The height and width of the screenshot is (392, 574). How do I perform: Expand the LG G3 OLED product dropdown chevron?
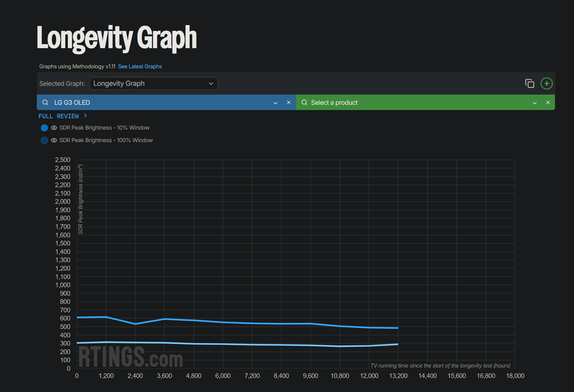point(276,103)
